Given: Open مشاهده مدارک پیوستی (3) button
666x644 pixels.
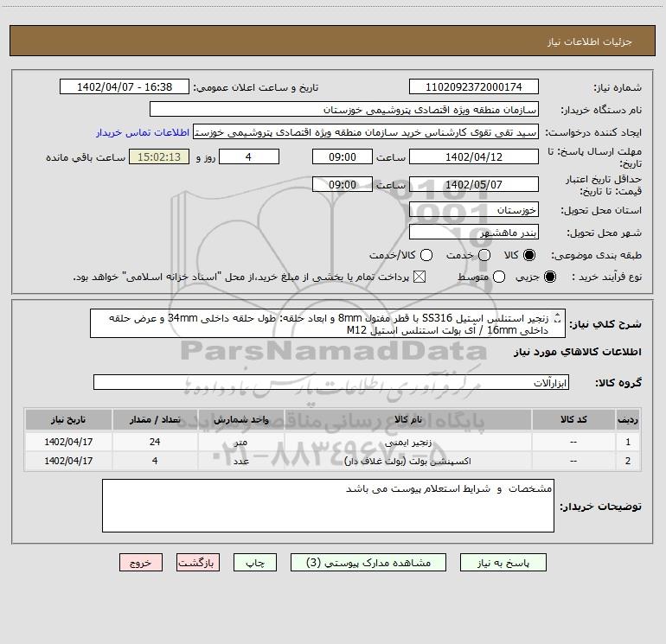Looking at the screenshot, I should point(368,563).
